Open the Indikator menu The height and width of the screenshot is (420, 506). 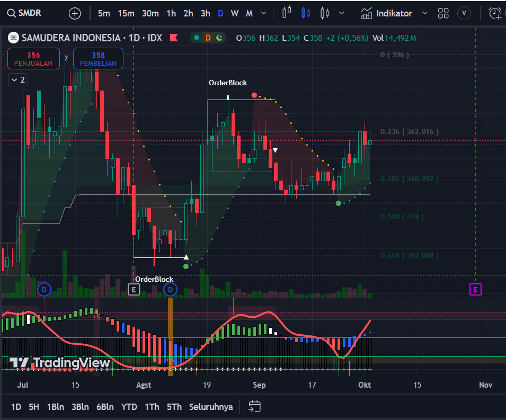(386, 13)
